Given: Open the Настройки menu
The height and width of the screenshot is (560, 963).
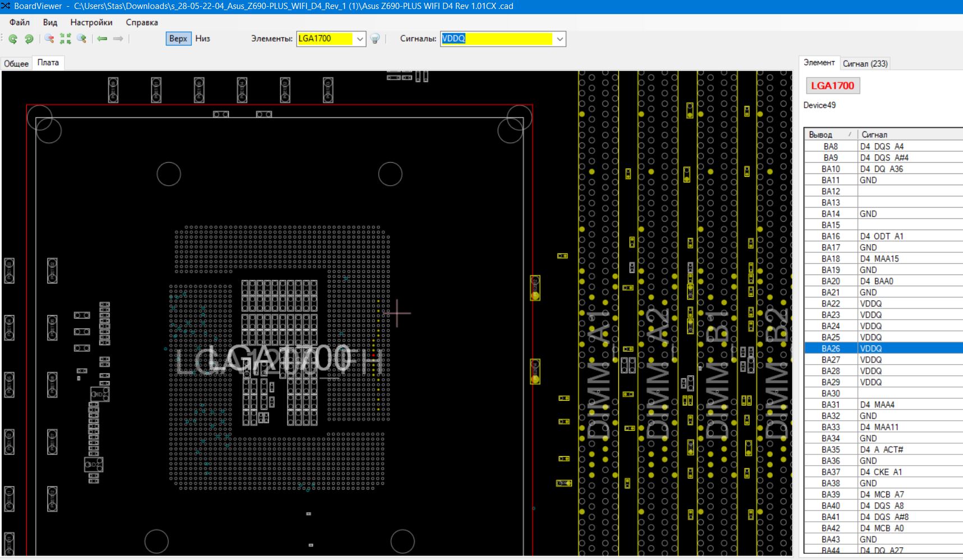Looking at the screenshot, I should [91, 22].
